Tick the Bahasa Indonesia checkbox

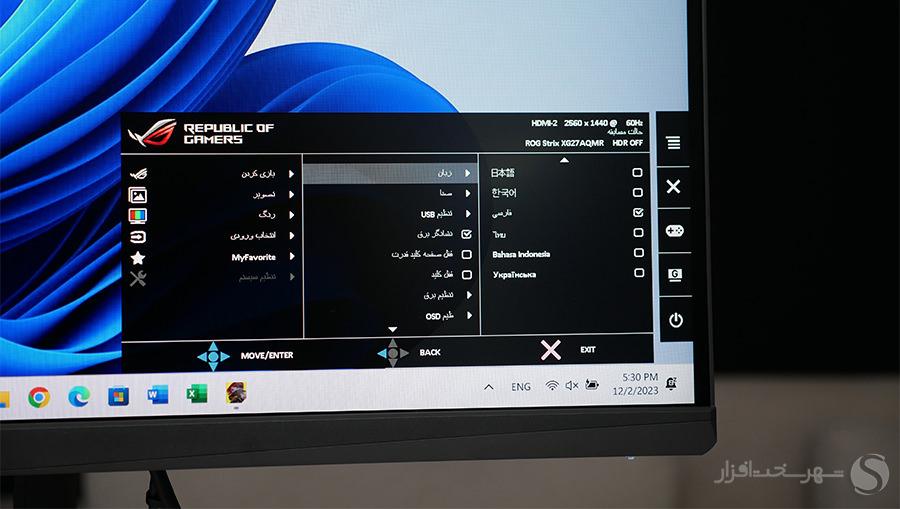pyautogui.click(x=638, y=254)
